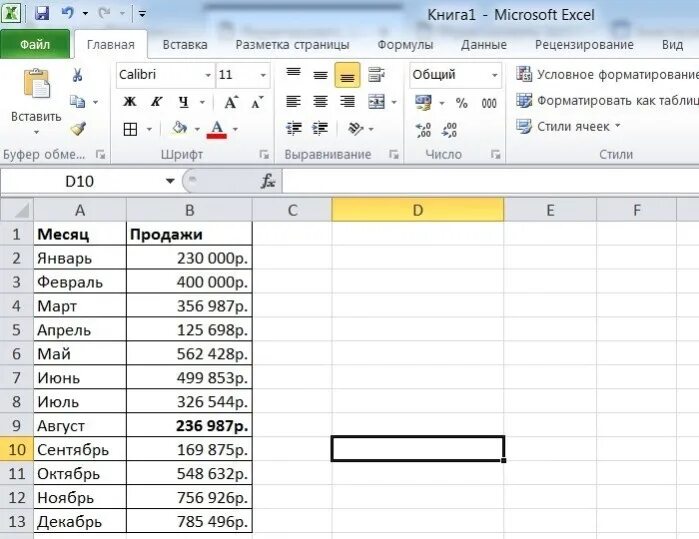Image resolution: width=699 pixels, height=539 pixels.
Task: Apply percent style format
Action: pyautogui.click(x=461, y=103)
